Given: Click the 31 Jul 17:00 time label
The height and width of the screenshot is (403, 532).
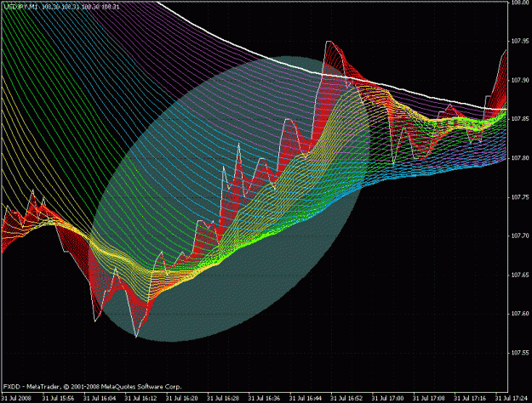Looking at the screenshot, I should click(x=387, y=398).
